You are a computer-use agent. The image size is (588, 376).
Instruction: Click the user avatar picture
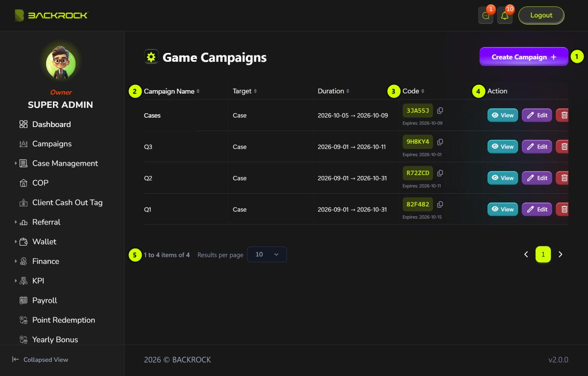pyautogui.click(x=61, y=64)
